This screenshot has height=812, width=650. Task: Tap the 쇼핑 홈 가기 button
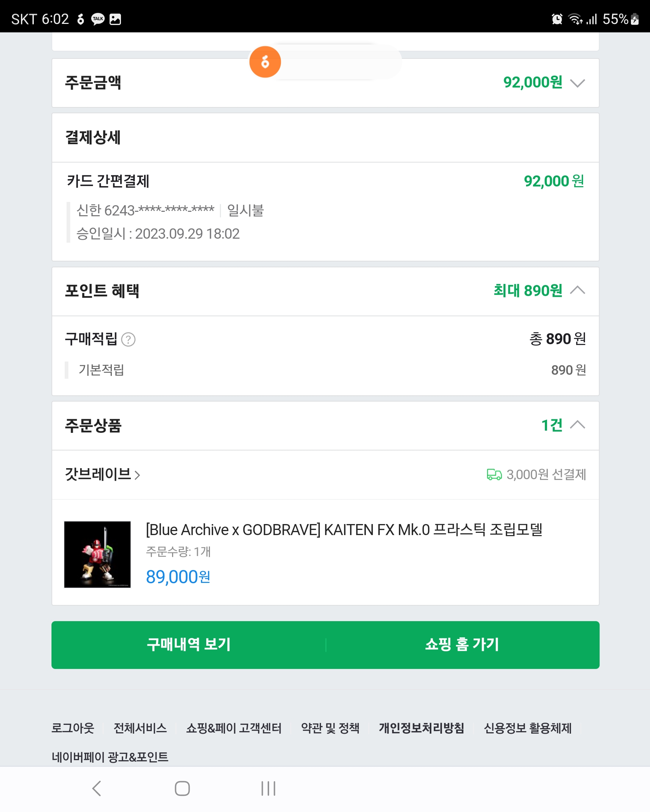462,644
